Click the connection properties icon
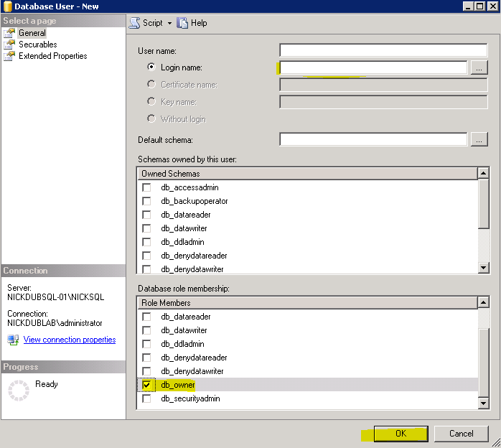The image size is (501, 448). coord(13,340)
